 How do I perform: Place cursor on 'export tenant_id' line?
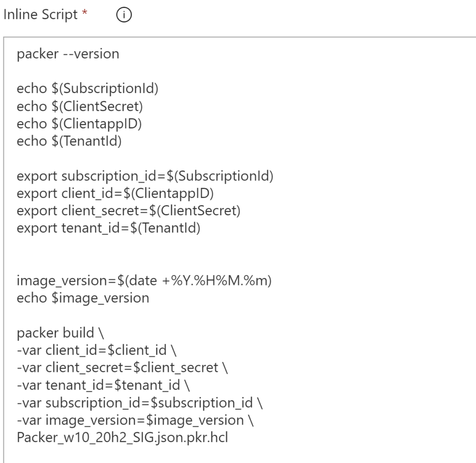[x=108, y=229]
